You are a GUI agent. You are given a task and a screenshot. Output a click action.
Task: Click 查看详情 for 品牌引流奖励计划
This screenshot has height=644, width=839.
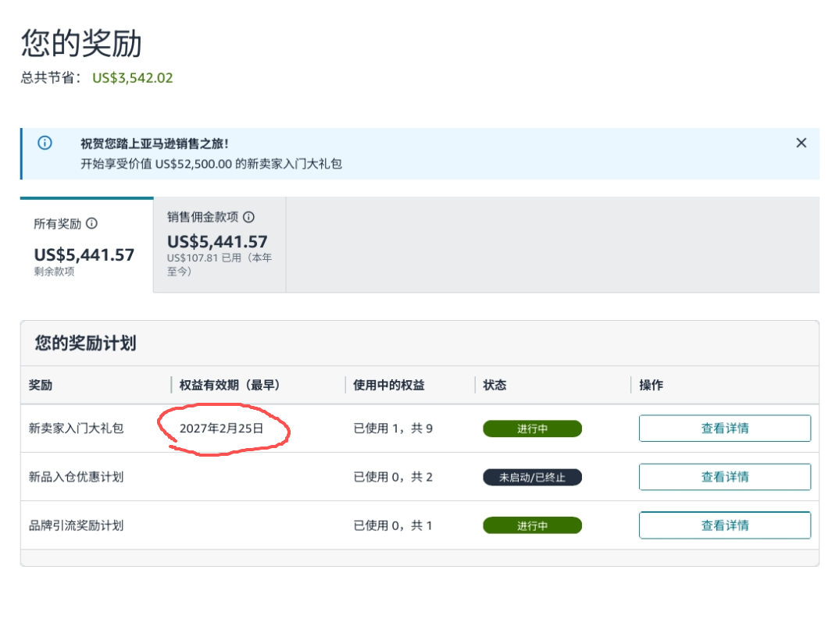point(724,525)
